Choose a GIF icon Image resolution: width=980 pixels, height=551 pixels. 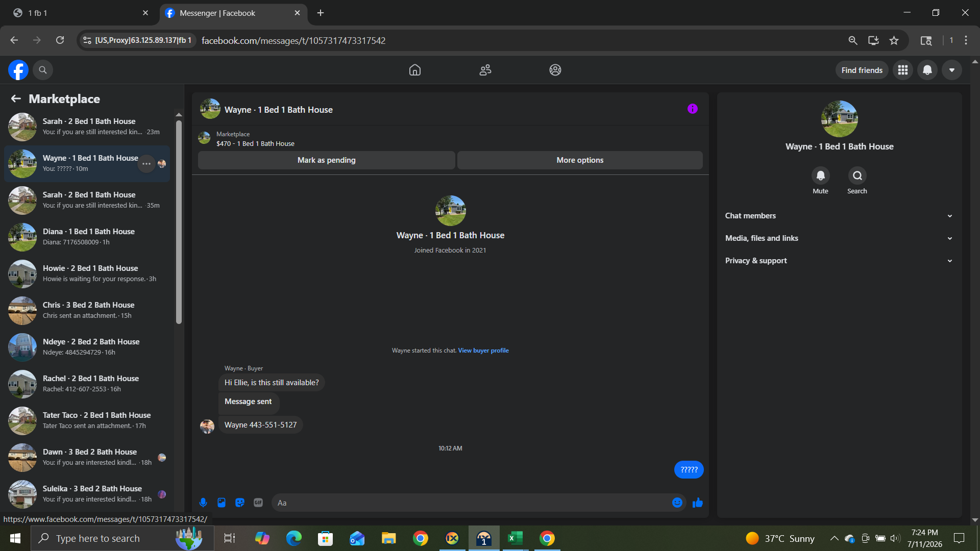click(258, 503)
